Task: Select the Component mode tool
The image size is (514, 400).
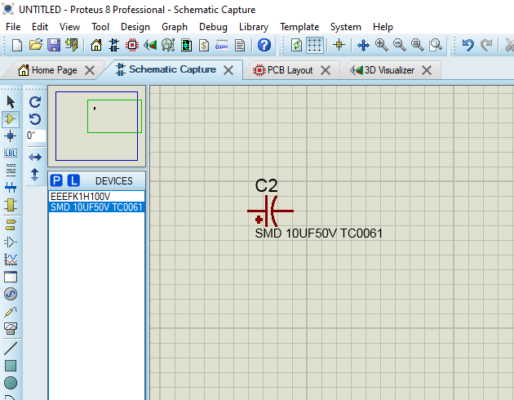Action: 10,119
